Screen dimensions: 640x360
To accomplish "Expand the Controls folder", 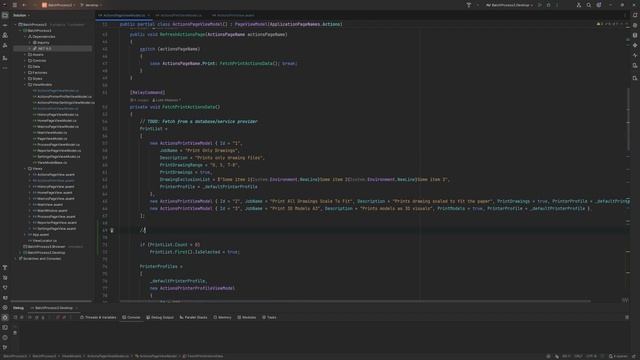I will 25,60.
